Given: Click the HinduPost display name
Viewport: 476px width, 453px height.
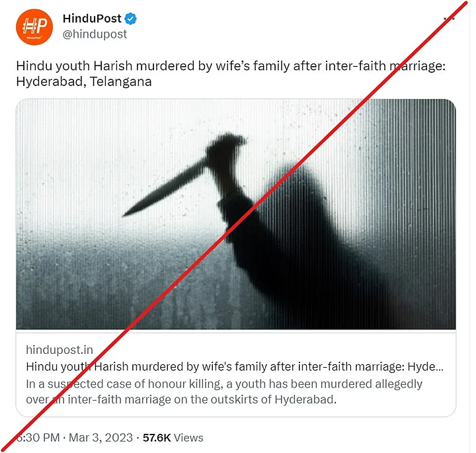Looking at the screenshot, I should [x=92, y=19].
